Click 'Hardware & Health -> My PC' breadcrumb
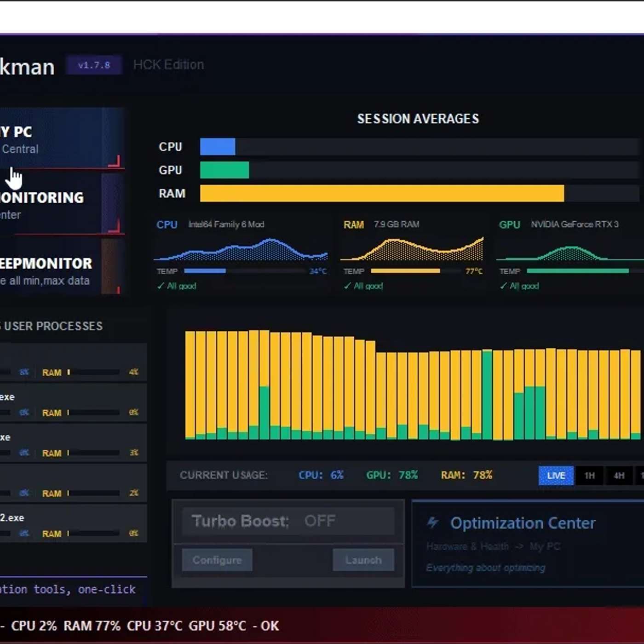The width and height of the screenshot is (644, 644). click(x=493, y=546)
